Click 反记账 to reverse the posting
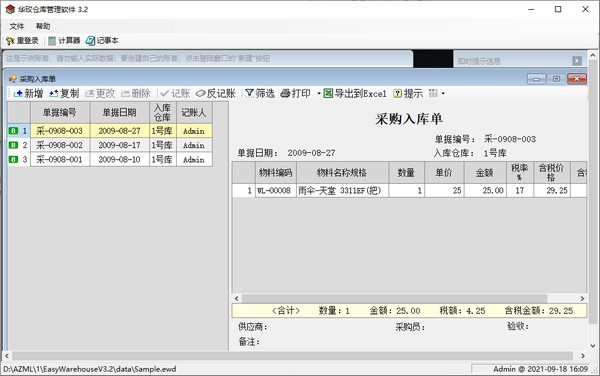The width and height of the screenshot is (600, 376). point(216,93)
